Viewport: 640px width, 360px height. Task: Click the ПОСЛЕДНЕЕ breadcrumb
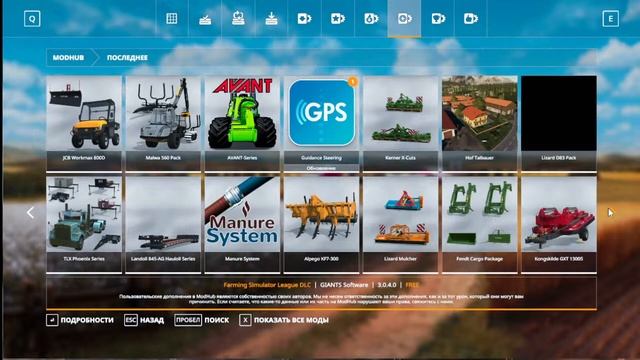(x=127, y=58)
